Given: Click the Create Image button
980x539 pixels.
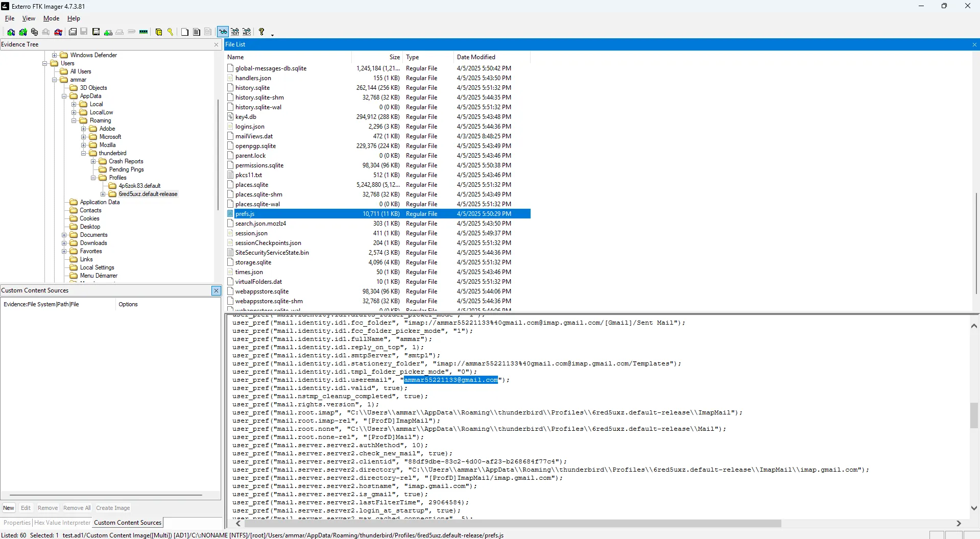Looking at the screenshot, I should point(113,508).
